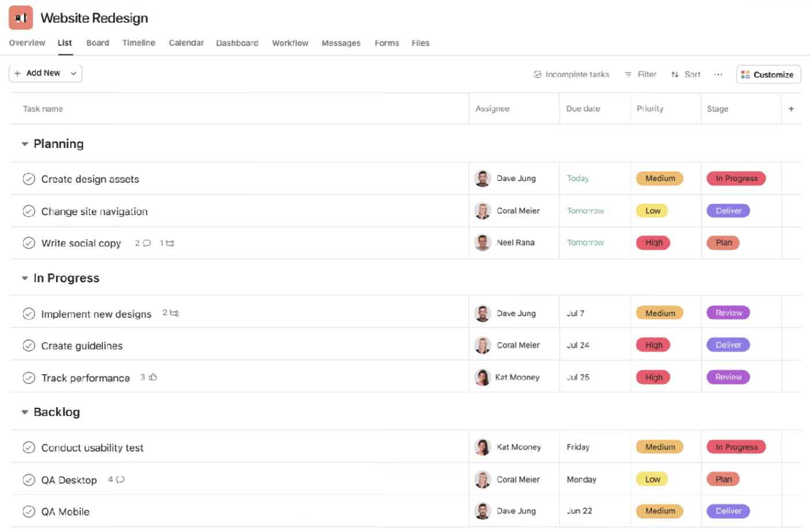Select the High priority tag on Create guidelines
This screenshot has height=532, width=810.
click(x=653, y=345)
